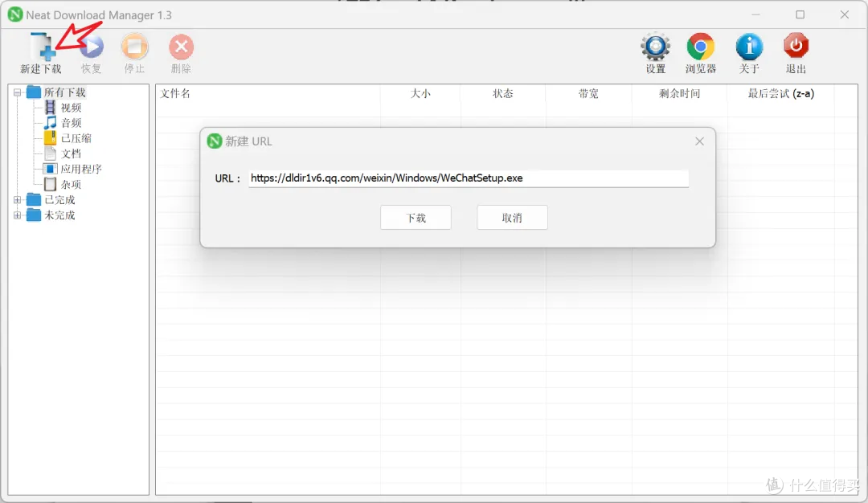Screen dimensions: 868x503
Task: Close the 新建 URL dialog
Action: (x=699, y=141)
